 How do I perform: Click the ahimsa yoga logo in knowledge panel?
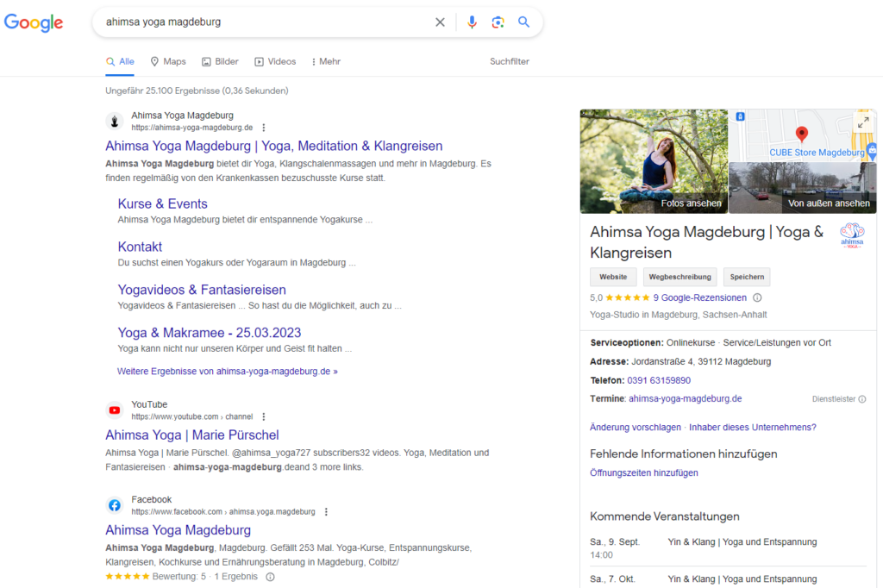852,235
